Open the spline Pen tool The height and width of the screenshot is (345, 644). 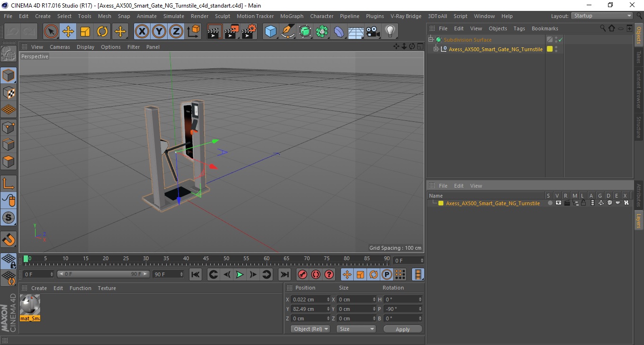[x=288, y=32]
